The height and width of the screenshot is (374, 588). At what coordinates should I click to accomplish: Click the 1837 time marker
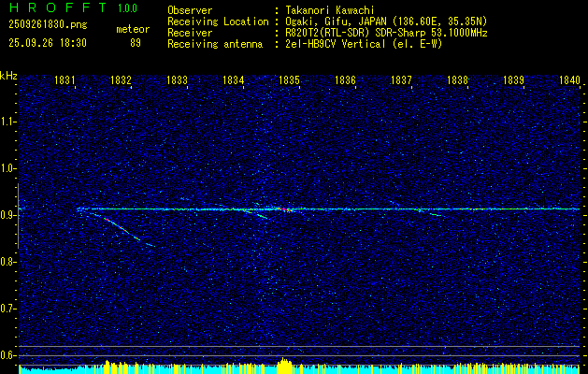pos(401,79)
